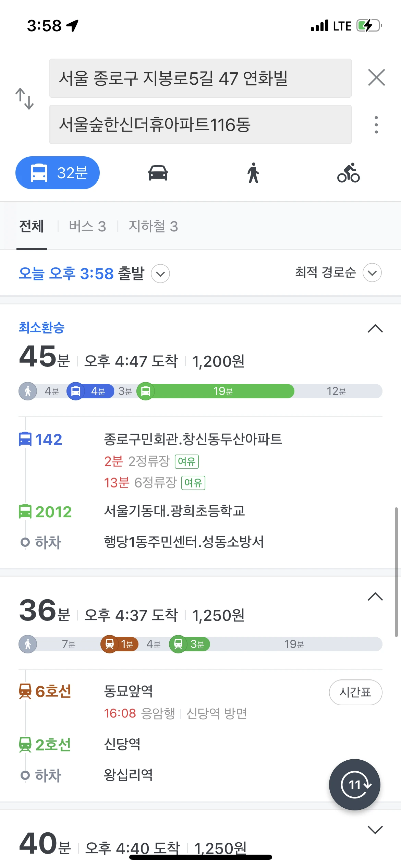Screen dimensions: 401x868
Task: Edit the destination field 서울숲한신더휴아파트116동
Action: click(200, 125)
